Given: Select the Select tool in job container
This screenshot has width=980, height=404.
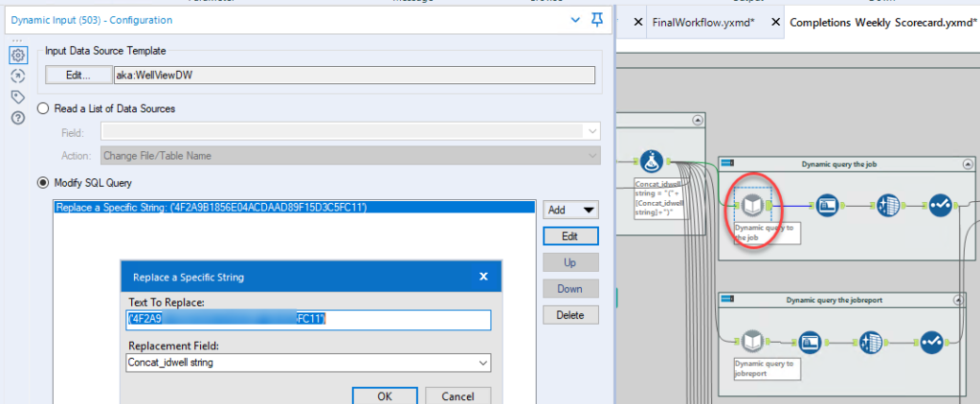Looking at the screenshot, I should point(827,206).
